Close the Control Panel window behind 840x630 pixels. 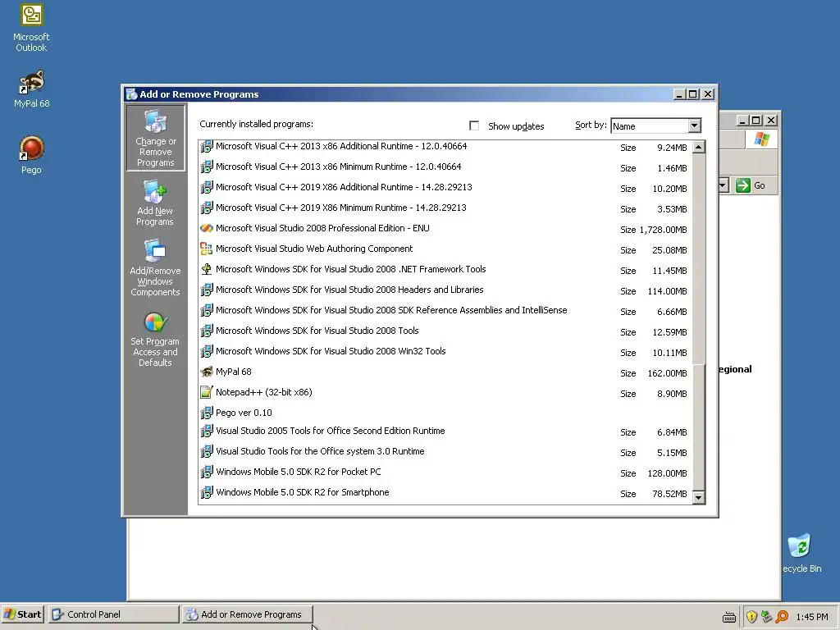pyautogui.click(x=771, y=121)
